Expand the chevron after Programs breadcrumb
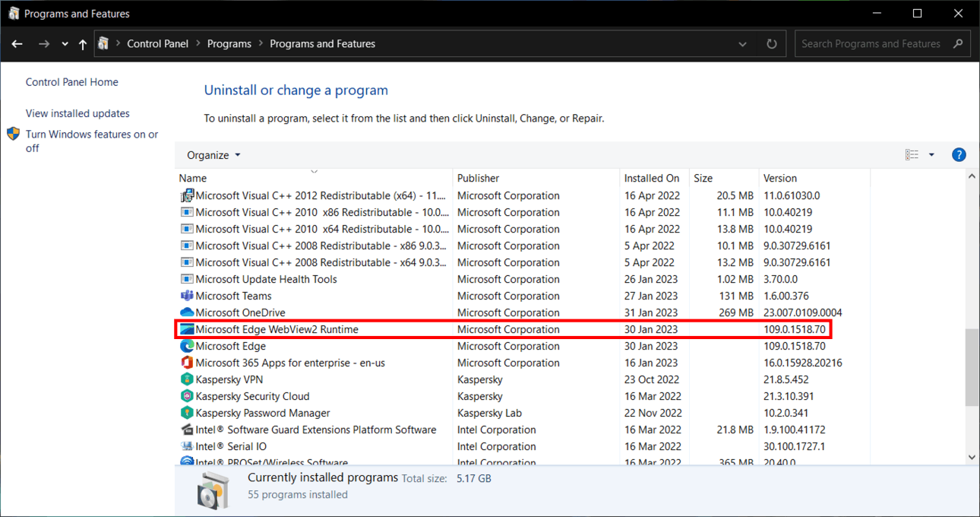This screenshot has width=980, height=517. coord(261,44)
